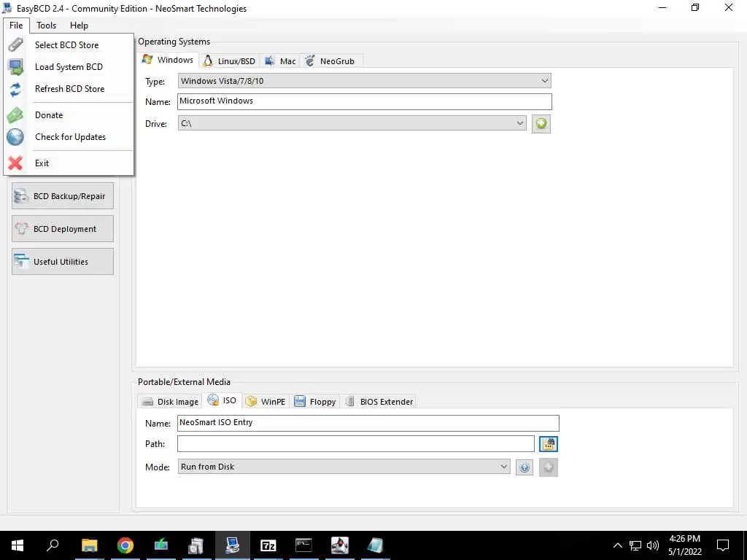The width and height of the screenshot is (747, 560).
Task: Close the open File menu header
Action: 16,26
